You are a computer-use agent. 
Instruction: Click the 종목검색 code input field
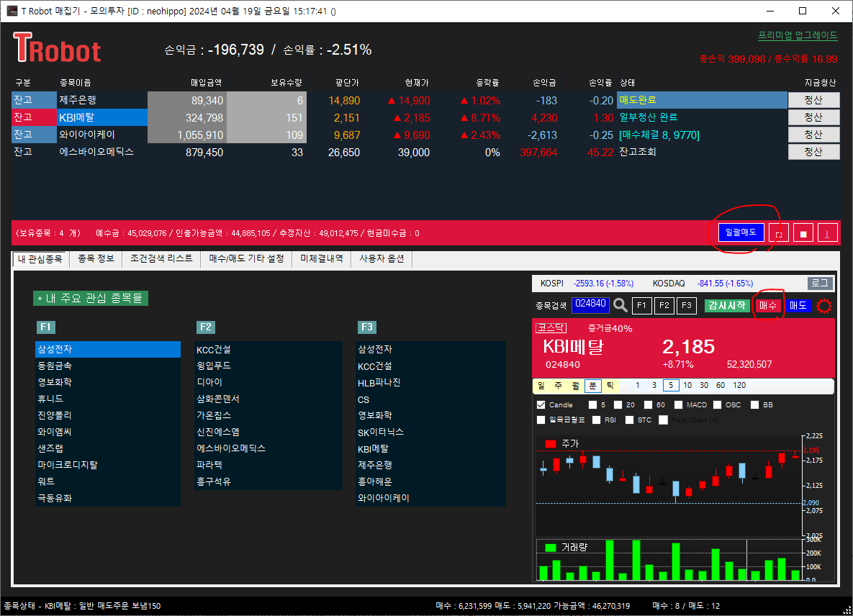[590, 304]
